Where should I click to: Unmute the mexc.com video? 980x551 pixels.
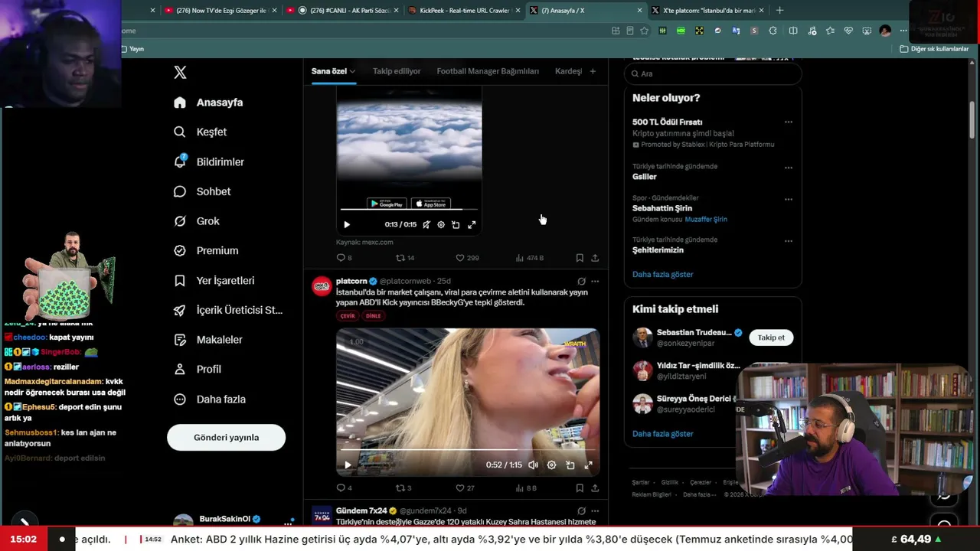point(426,224)
